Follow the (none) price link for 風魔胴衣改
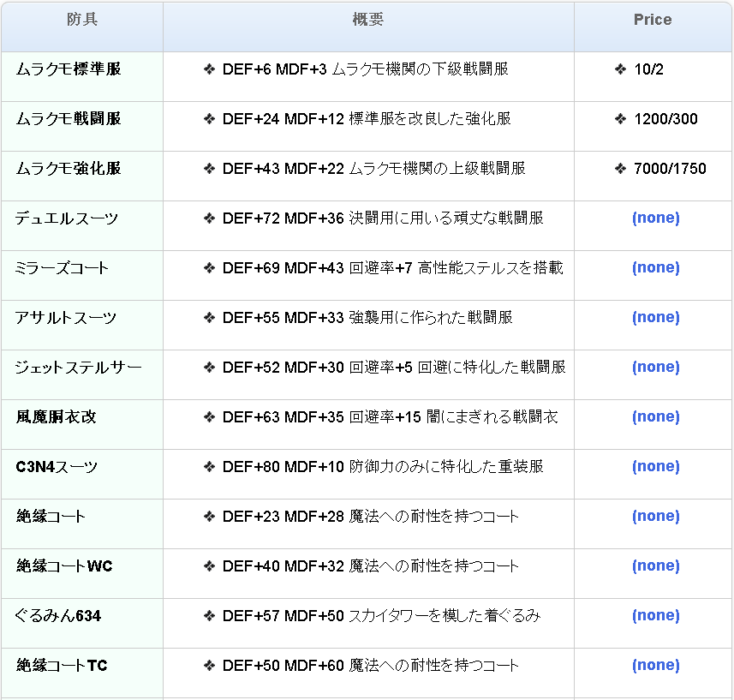Viewport: 734px width, 700px height. point(655,416)
